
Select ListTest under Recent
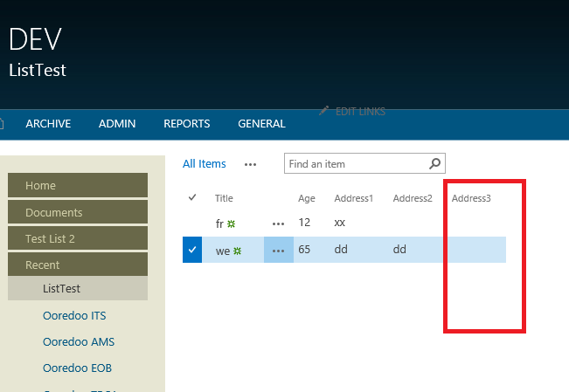(x=78, y=288)
